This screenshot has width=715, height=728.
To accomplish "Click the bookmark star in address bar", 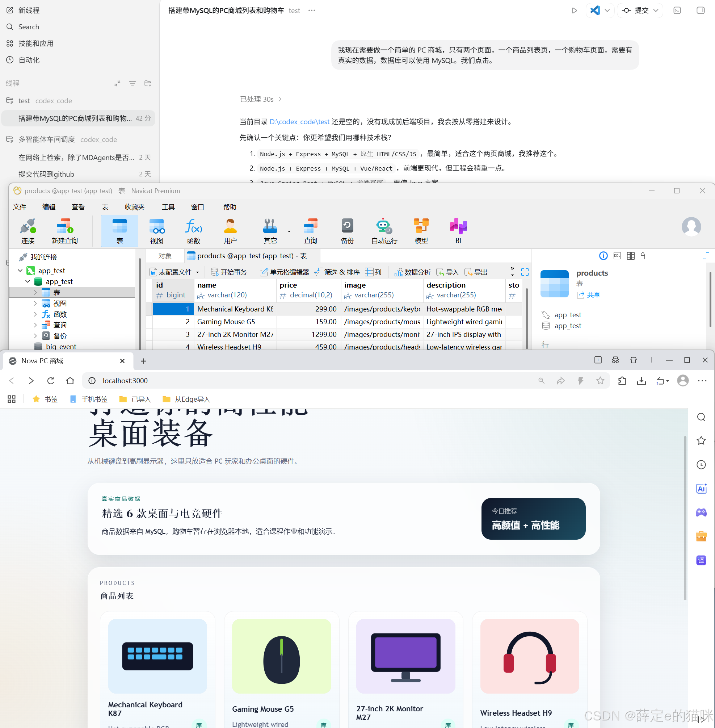I will (600, 381).
